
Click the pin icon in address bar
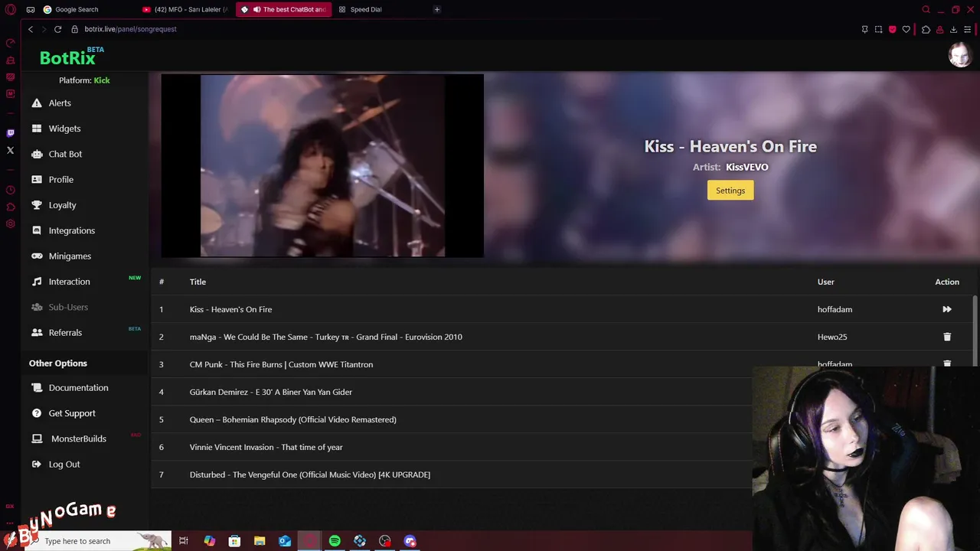(864, 29)
